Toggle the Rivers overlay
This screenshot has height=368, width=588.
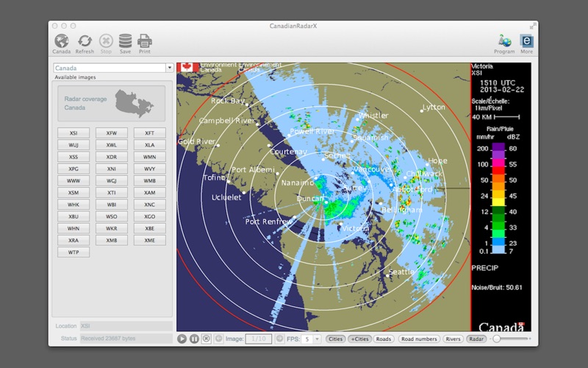pyautogui.click(x=453, y=339)
